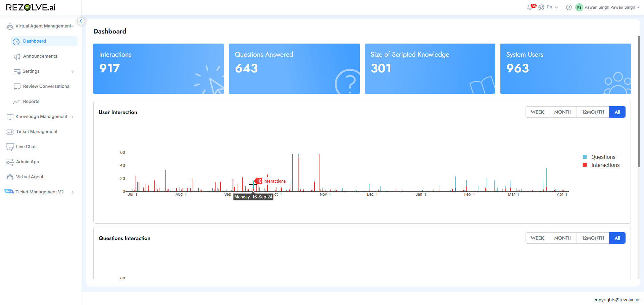Select MONTH range for User Interaction

click(563, 112)
